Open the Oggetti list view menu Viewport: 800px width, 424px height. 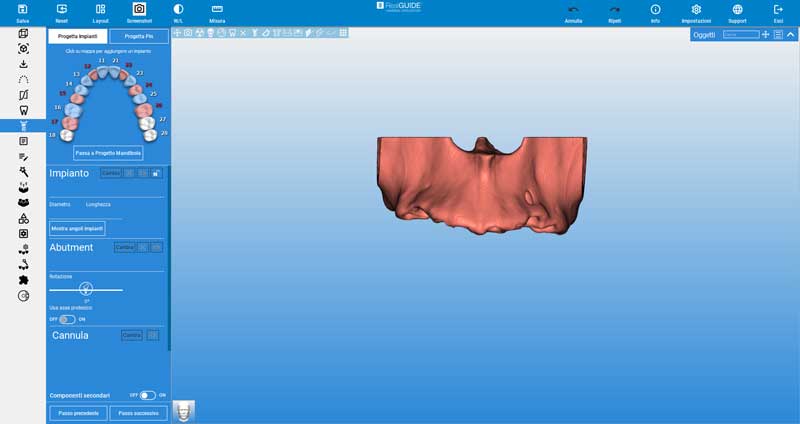[x=778, y=35]
